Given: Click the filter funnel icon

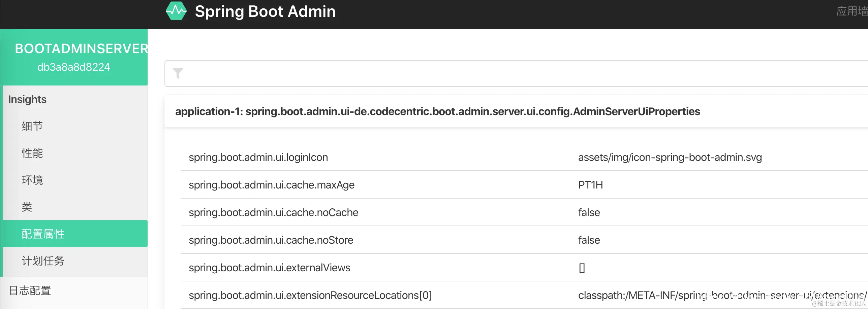Looking at the screenshot, I should (x=178, y=73).
